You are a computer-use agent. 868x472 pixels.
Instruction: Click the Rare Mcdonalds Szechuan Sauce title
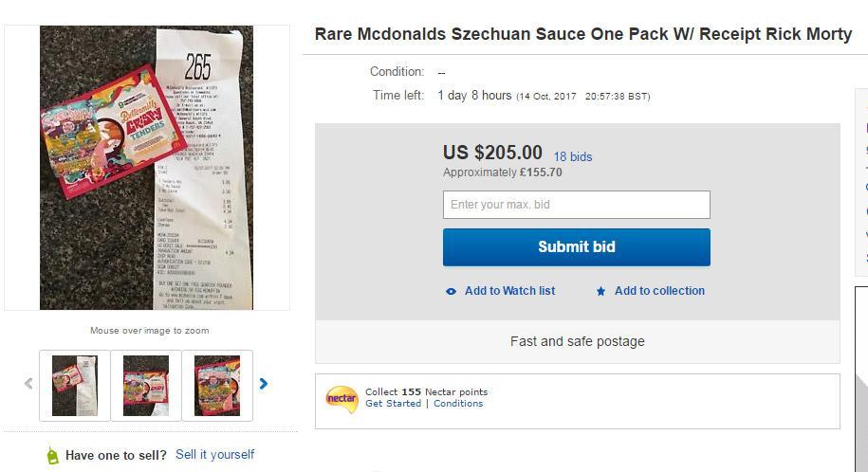click(x=582, y=35)
